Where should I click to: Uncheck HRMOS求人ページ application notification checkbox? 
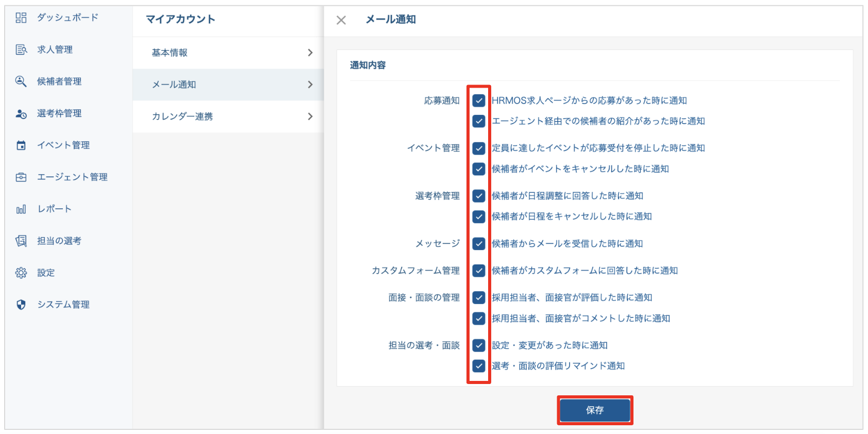click(479, 101)
